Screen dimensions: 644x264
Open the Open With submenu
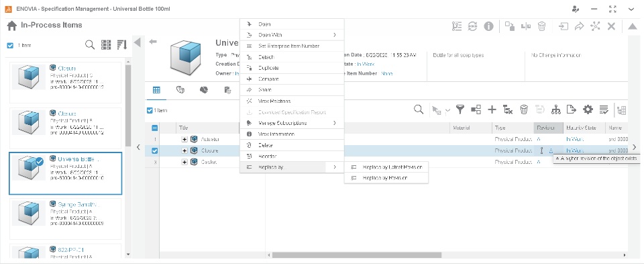pyautogui.click(x=292, y=35)
